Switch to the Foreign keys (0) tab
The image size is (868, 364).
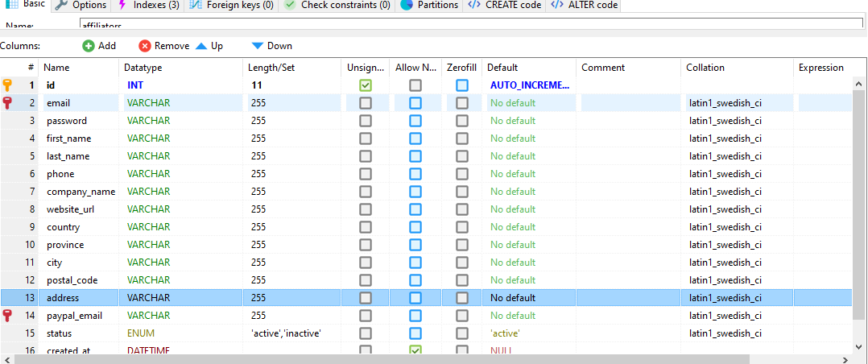[232, 5]
